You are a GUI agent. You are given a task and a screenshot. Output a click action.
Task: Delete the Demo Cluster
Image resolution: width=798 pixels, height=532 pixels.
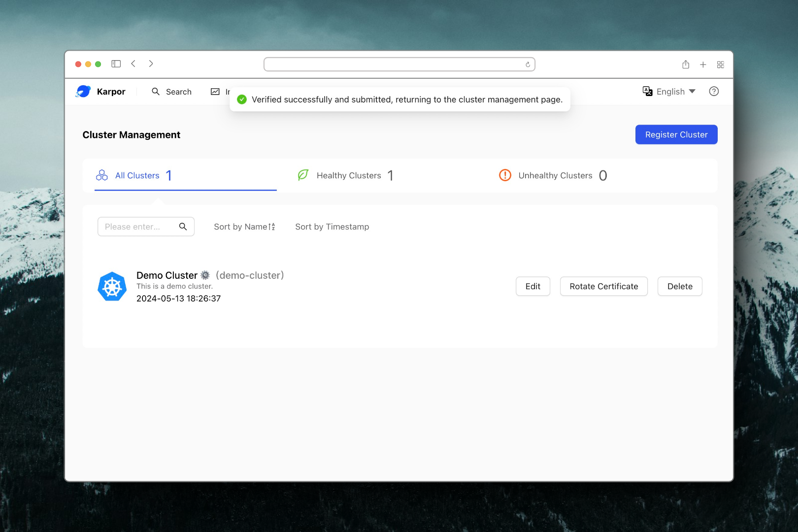679,286
